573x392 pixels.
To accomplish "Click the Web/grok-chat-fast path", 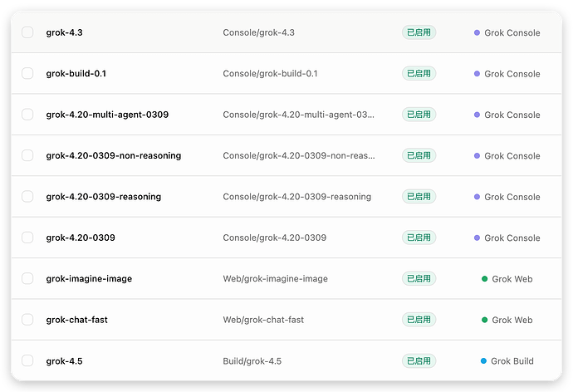I will click(x=263, y=320).
